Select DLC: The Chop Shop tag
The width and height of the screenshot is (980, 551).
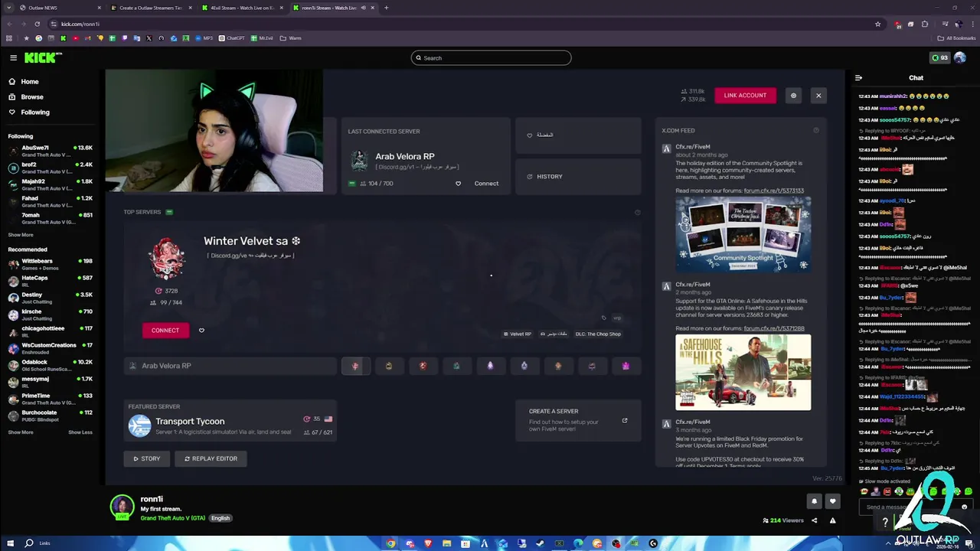pyautogui.click(x=598, y=334)
